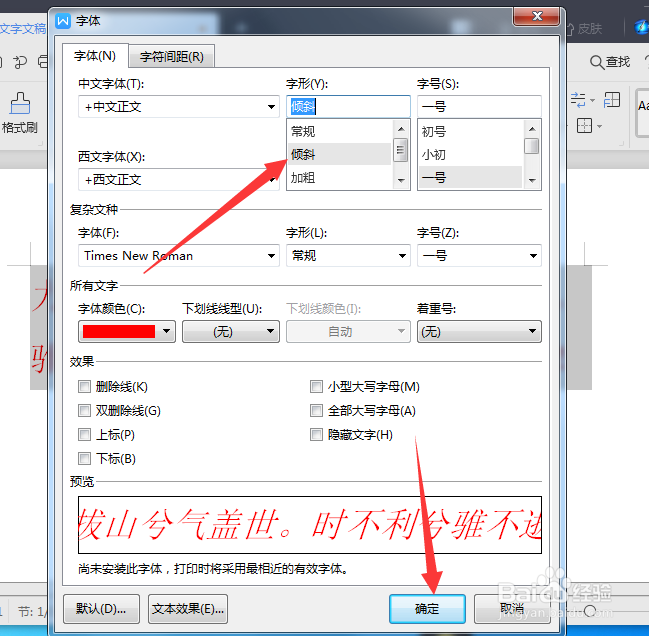Choose 小初 in the font size list
Screen dimensions: 649x636
click(x=471, y=154)
